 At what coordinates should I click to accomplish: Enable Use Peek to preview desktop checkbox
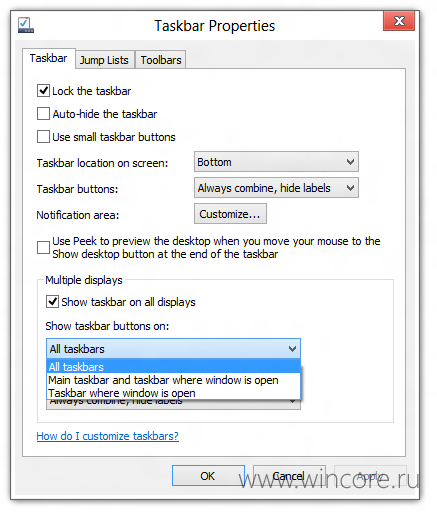[x=43, y=248]
